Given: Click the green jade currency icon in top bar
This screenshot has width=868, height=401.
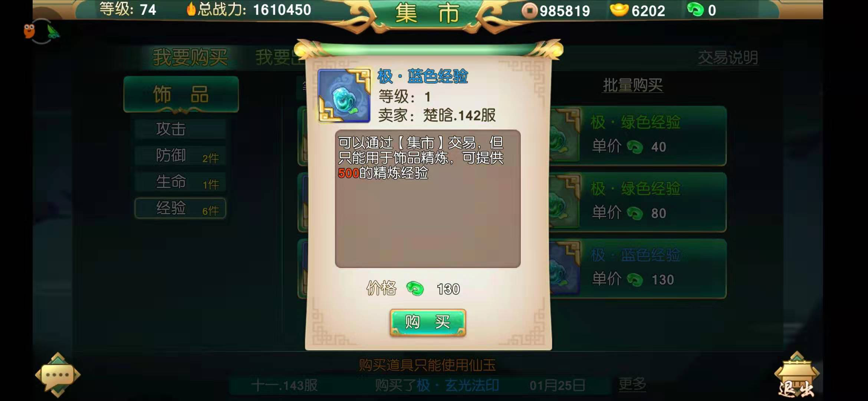Looking at the screenshot, I should click(x=695, y=10).
